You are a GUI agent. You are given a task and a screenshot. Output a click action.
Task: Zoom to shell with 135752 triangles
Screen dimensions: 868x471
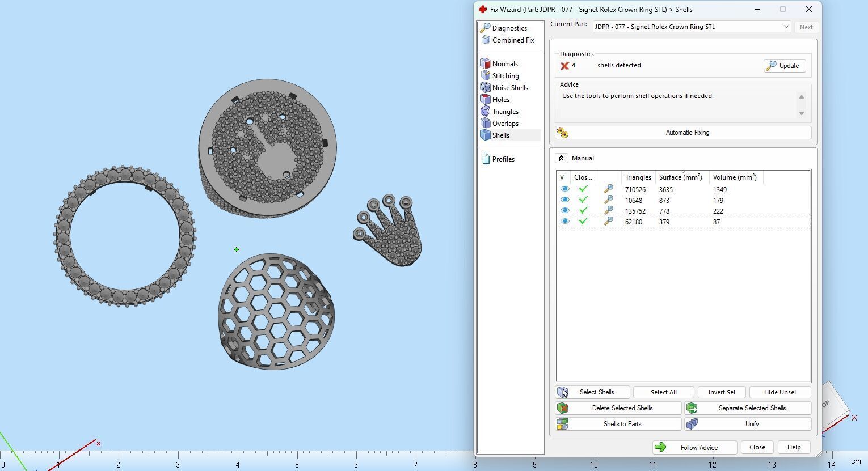[608, 211]
